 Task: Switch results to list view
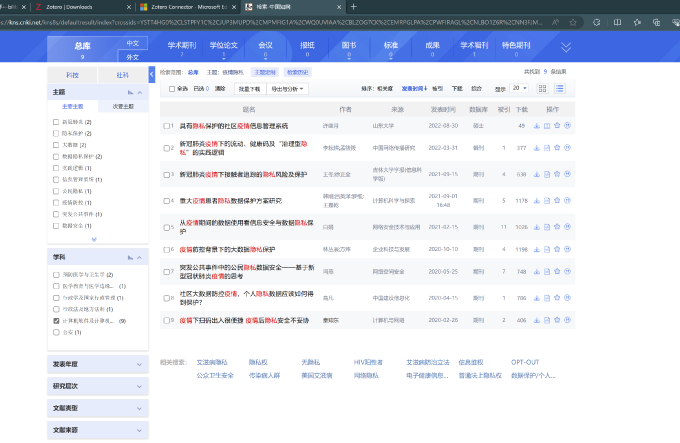[x=560, y=88]
